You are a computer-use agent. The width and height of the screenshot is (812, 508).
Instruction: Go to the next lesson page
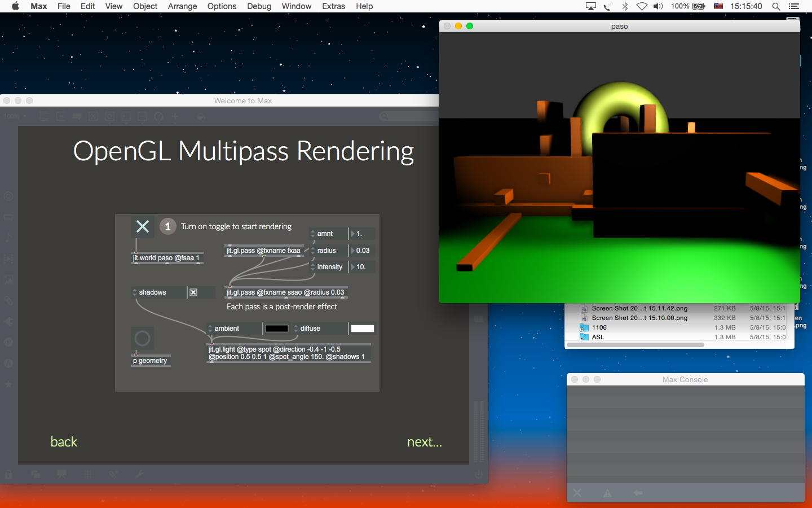tap(424, 442)
